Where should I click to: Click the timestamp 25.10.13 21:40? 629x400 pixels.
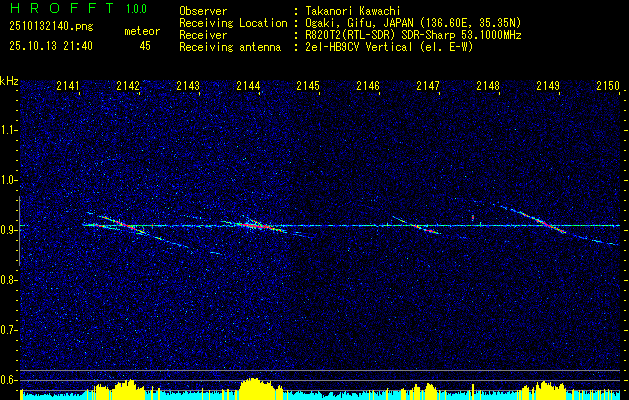coord(51,46)
